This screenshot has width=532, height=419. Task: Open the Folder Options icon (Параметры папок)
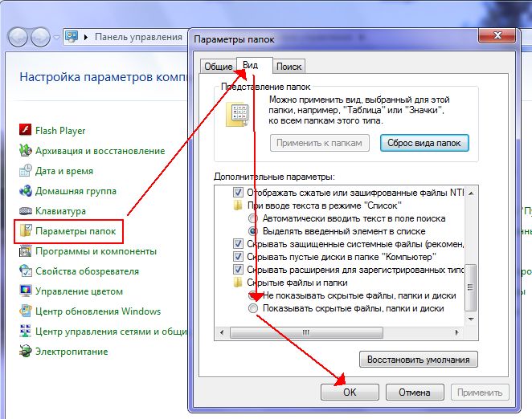tap(26, 230)
